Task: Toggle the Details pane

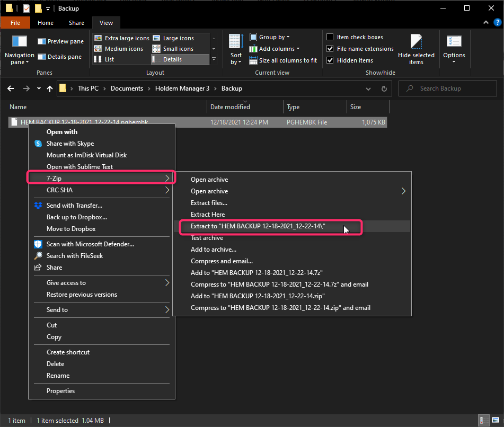Action: tap(59, 57)
